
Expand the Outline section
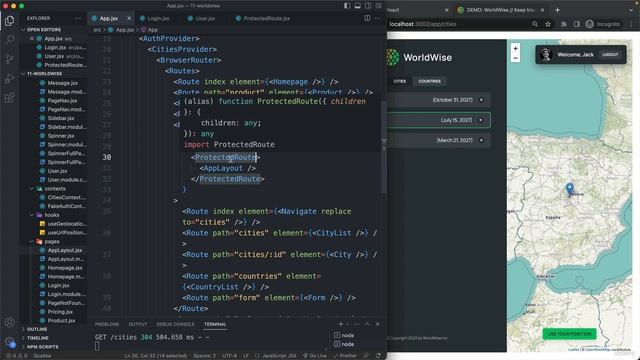[37, 329]
